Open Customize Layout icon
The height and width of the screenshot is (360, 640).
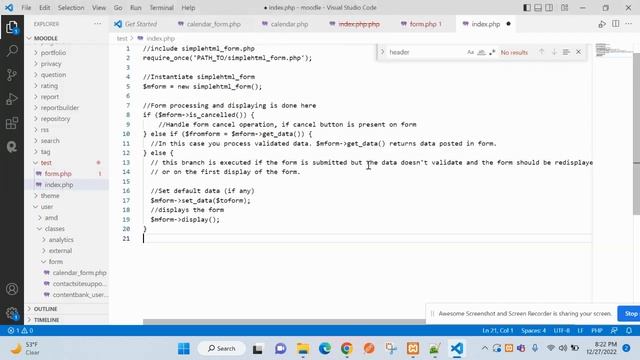coord(564,8)
